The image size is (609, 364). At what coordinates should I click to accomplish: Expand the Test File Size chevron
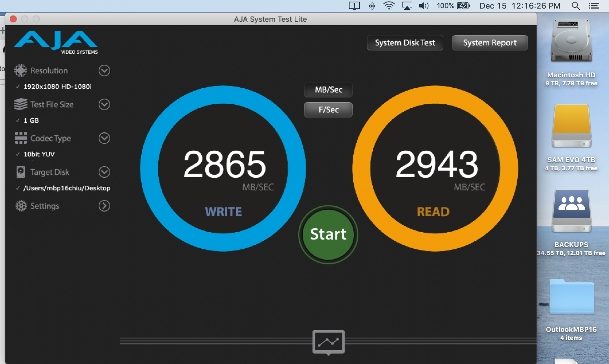(104, 104)
